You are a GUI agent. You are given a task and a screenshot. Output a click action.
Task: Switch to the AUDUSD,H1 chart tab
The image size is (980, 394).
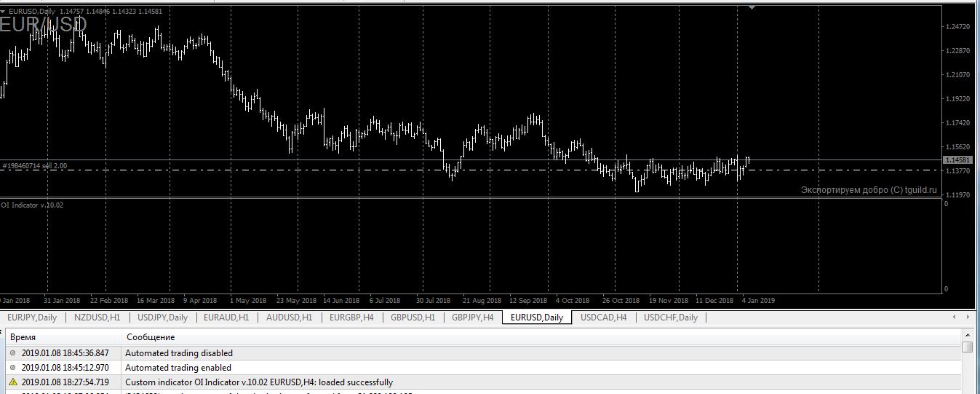tap(289, 318)
